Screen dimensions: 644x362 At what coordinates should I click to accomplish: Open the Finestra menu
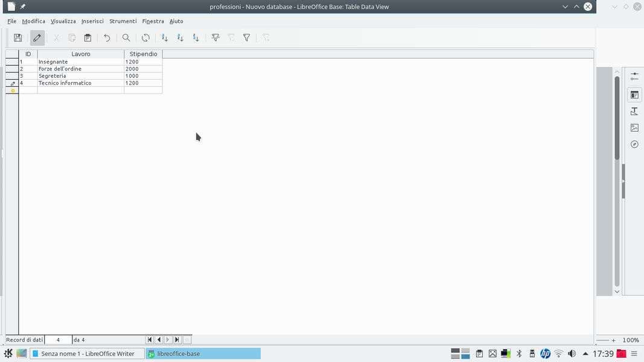coord(153,21)
